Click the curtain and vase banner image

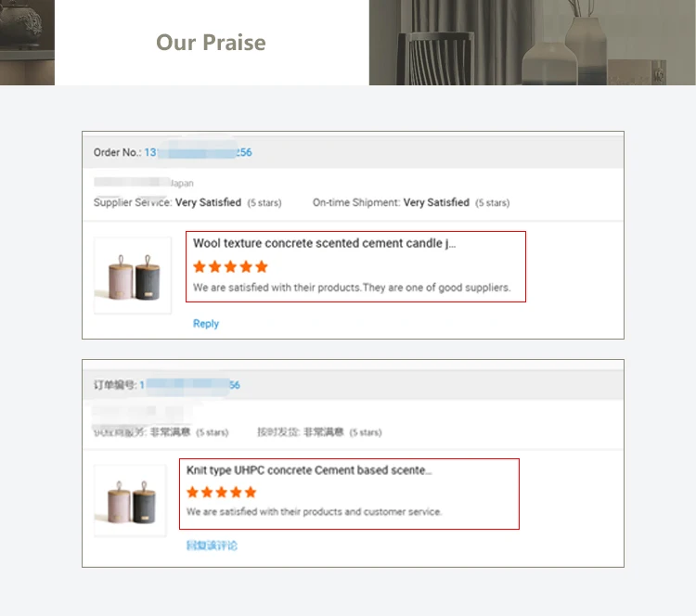532,43
